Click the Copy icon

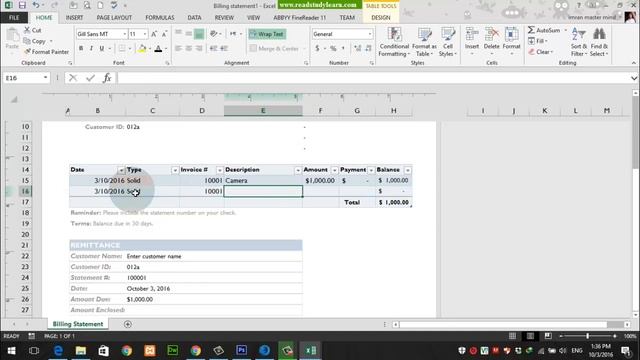click(x=27, y=41)
